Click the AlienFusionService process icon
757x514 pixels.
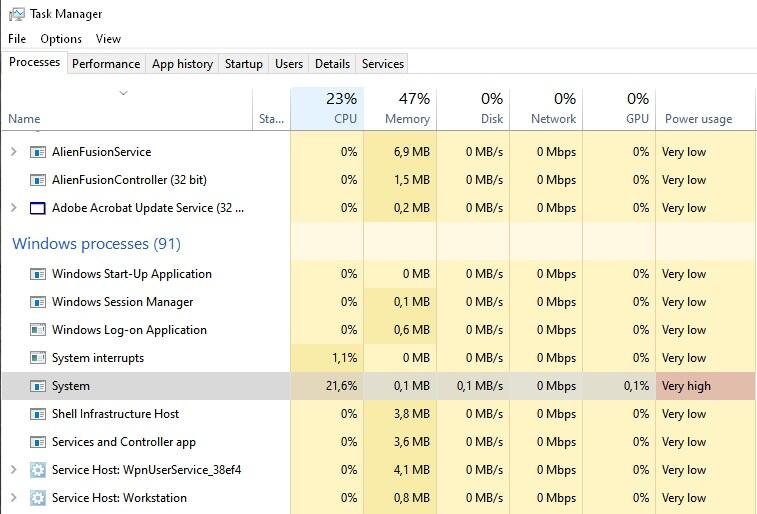38,152
